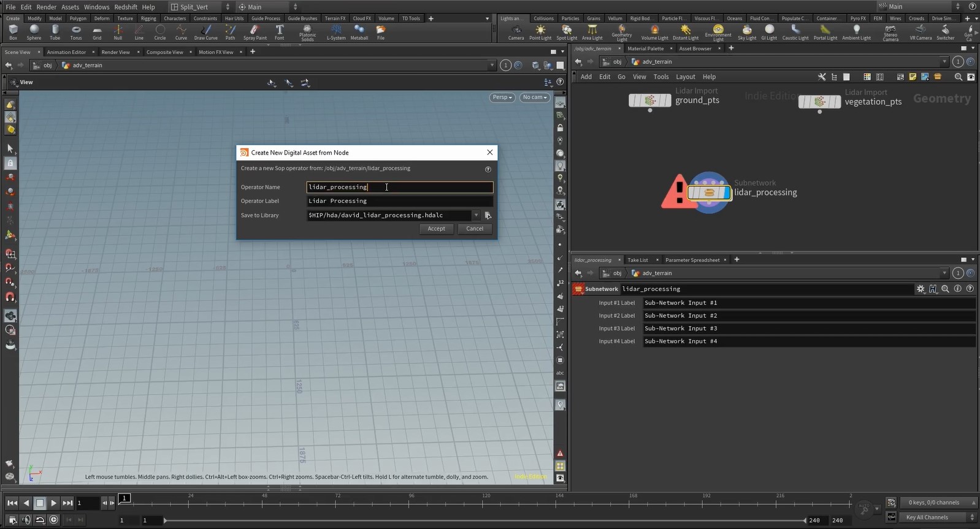Viewport: 980px width, 529px height.
Task: Toggle Key All Channels option
Action: pos(927,517)
